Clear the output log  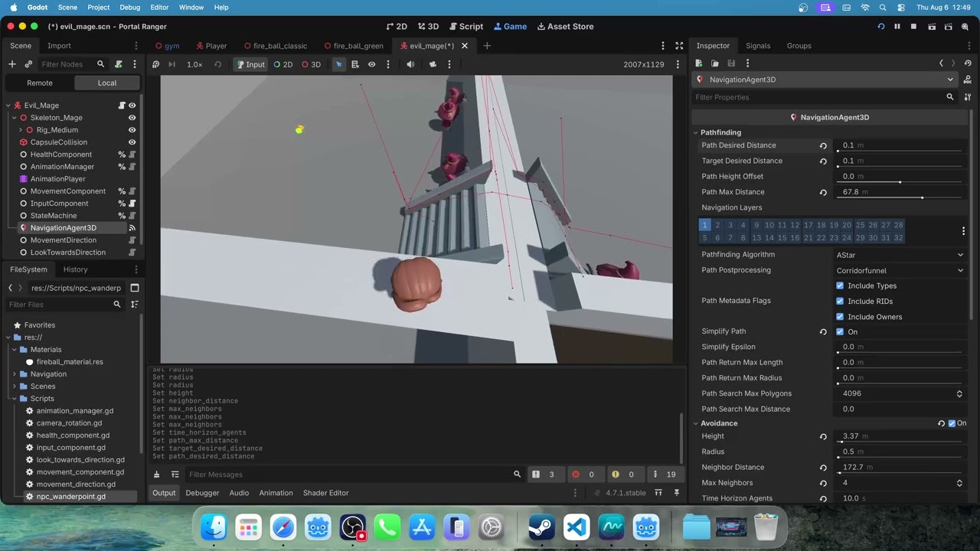tap(156, 474)
